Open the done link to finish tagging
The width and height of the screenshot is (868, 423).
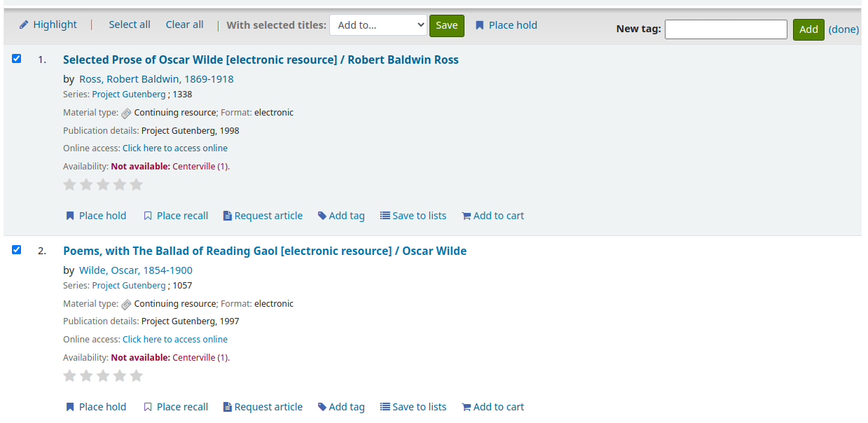[x=843, y=29]
